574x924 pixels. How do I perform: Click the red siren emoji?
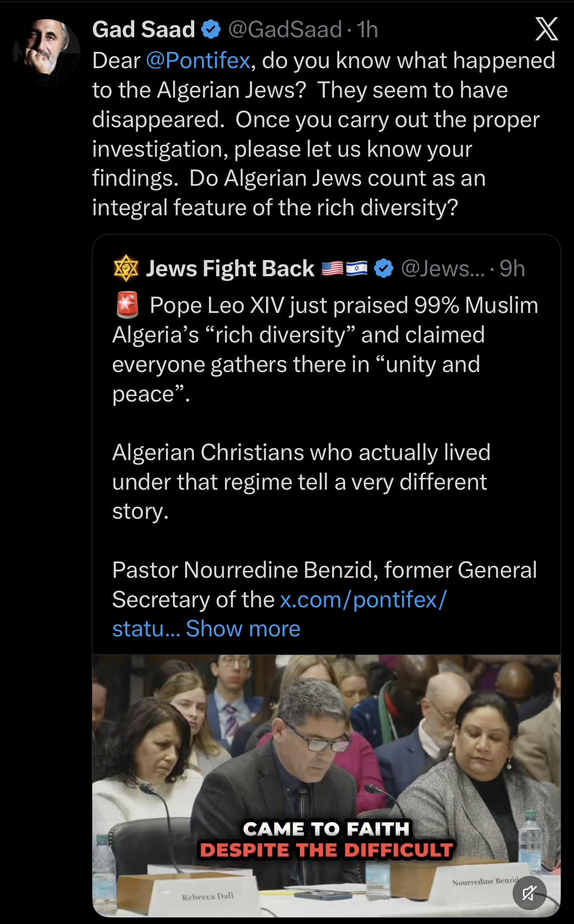pos(128,305)
